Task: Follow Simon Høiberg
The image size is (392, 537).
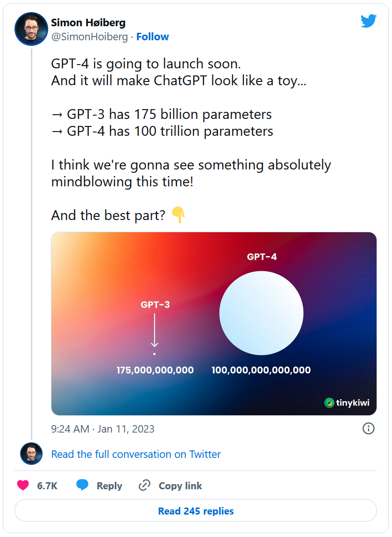Action: [152, 37]
